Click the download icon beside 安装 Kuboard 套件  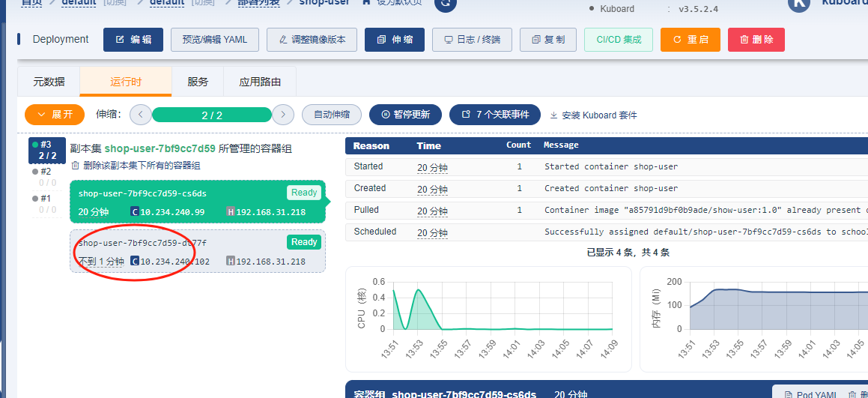coord(554,115)
